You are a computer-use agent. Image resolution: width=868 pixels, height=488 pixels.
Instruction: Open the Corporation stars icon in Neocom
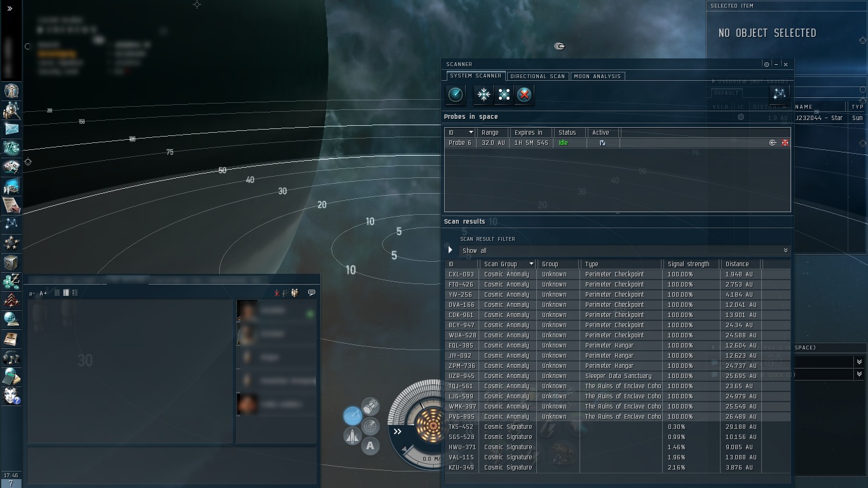[x=11, y=243]
